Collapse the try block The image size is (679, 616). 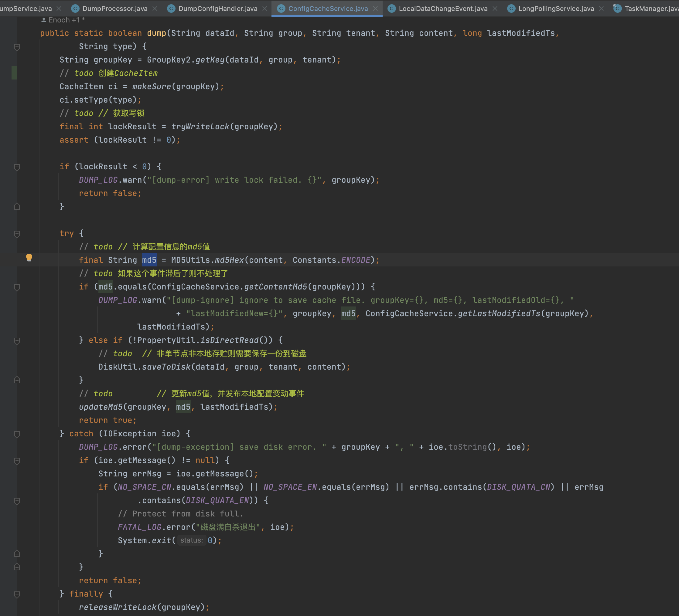click(x=17, y=234)
